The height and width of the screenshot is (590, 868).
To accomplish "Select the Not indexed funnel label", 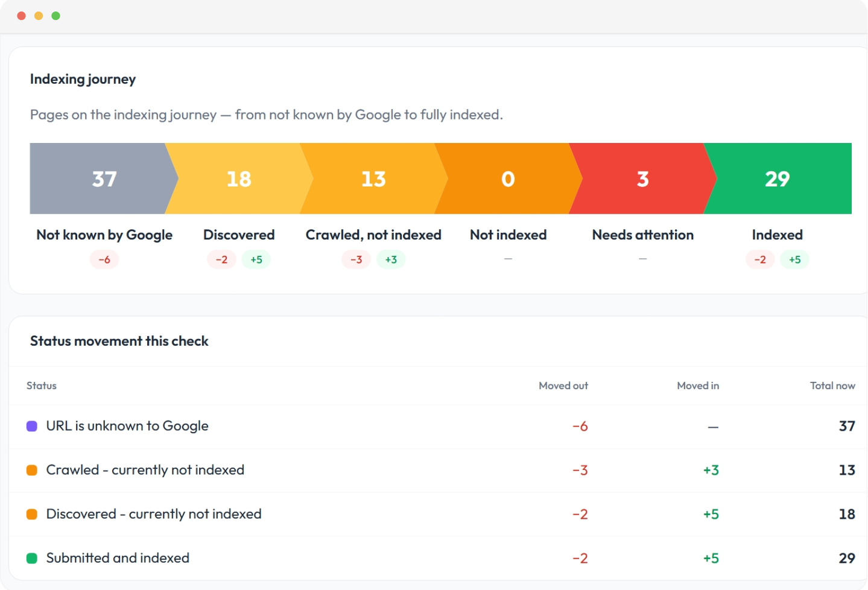I will [508, 235].
